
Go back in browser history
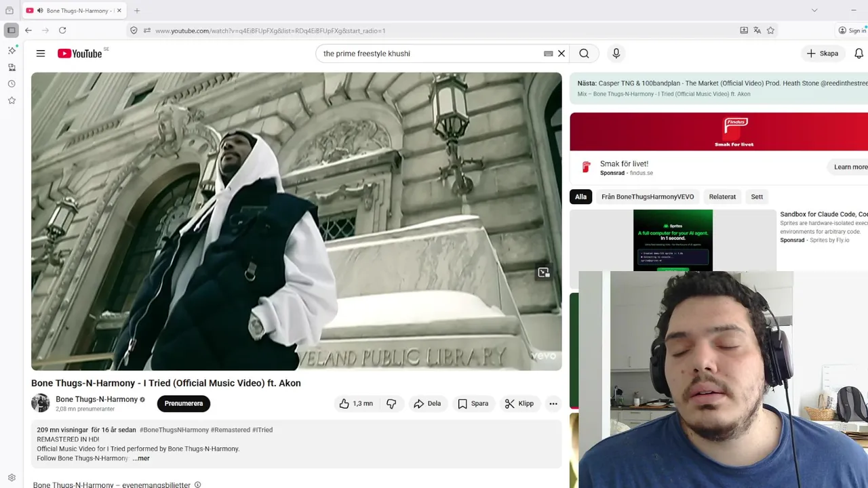coord(28,30)
